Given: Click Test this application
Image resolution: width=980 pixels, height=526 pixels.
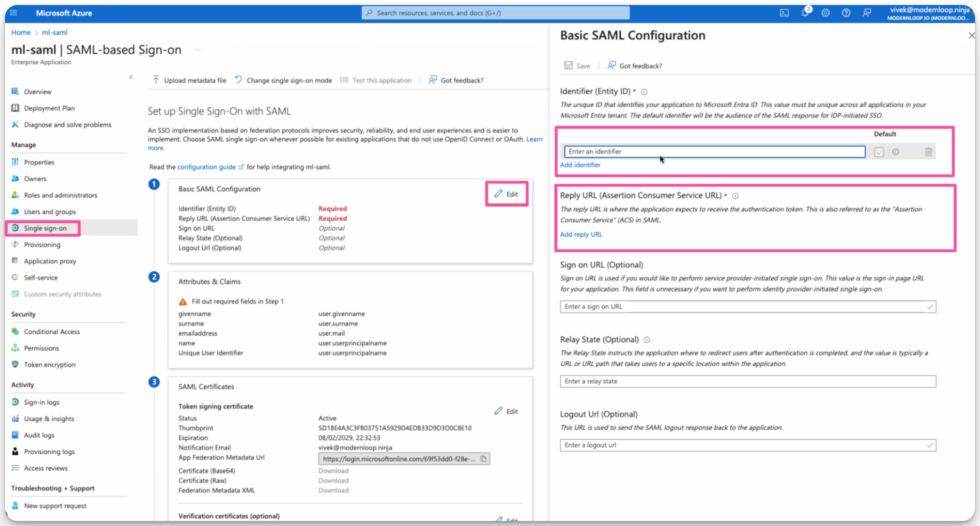Looking at the screenshot, I should pyautogui.click(x=375, y=80).
